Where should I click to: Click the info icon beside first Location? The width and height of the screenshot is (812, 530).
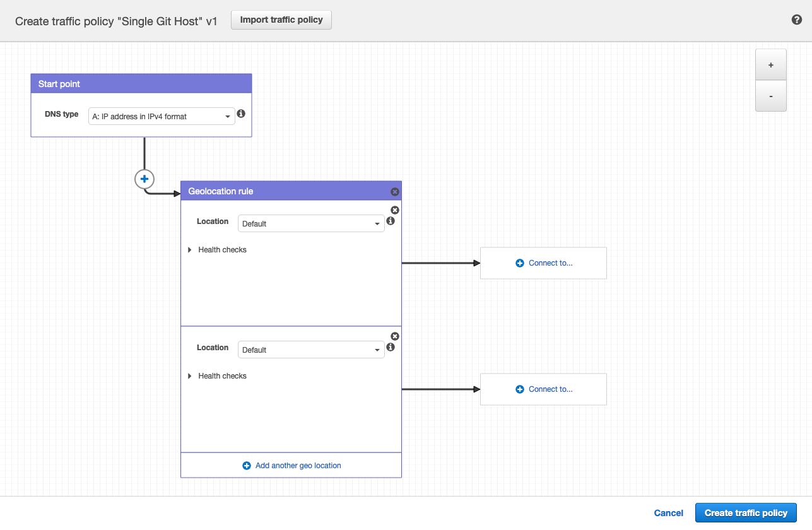[x=390, y=221]
